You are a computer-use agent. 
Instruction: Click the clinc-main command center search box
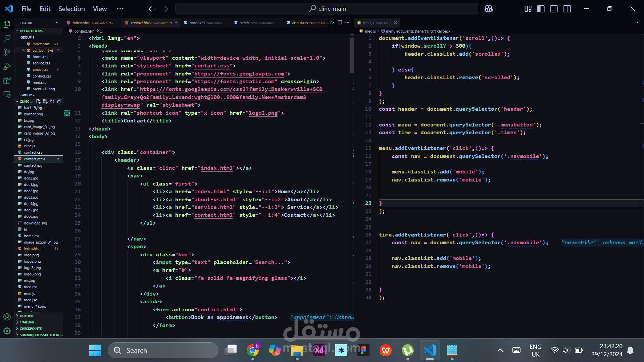click(x=327, y=9)
